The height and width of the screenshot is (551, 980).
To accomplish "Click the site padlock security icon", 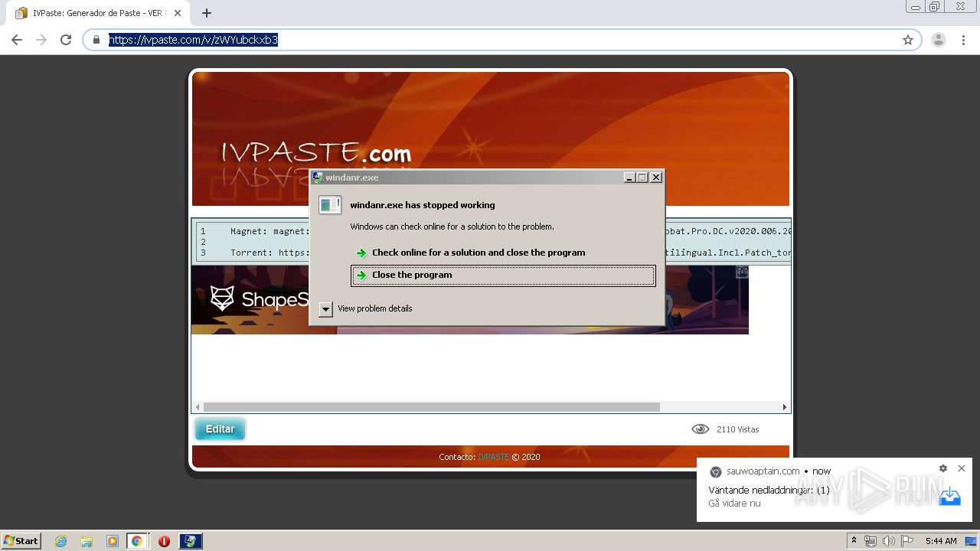I will click(x=96, y=40).
